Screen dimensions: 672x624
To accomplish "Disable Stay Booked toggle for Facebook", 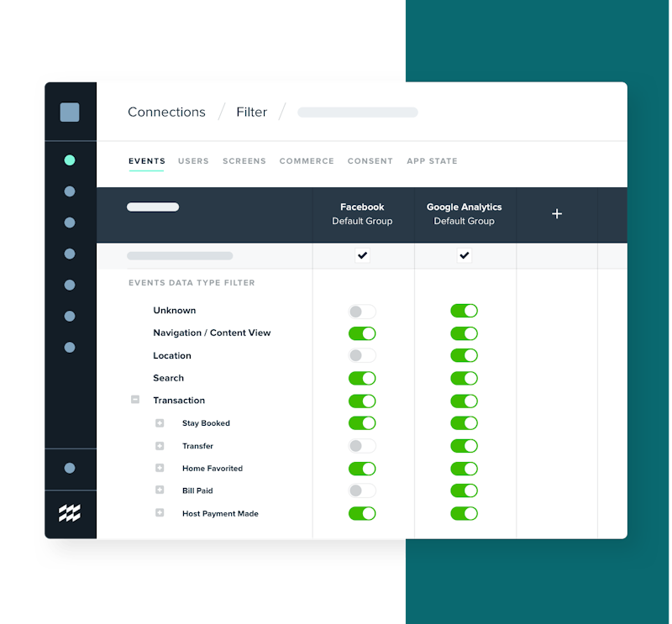I will tap(362, 423).
